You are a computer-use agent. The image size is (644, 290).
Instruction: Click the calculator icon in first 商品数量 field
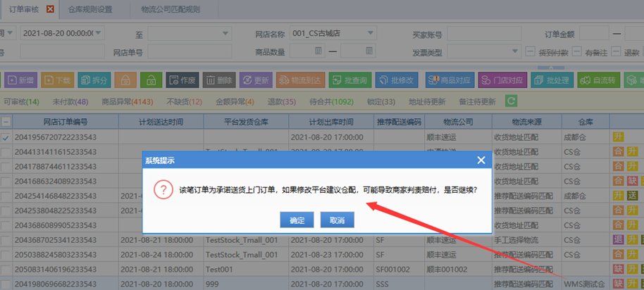[x=318, y=51]
